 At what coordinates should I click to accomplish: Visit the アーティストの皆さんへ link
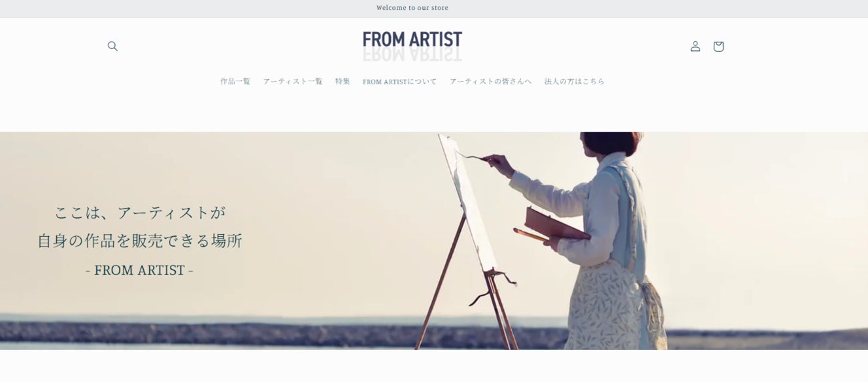point(490,82)
